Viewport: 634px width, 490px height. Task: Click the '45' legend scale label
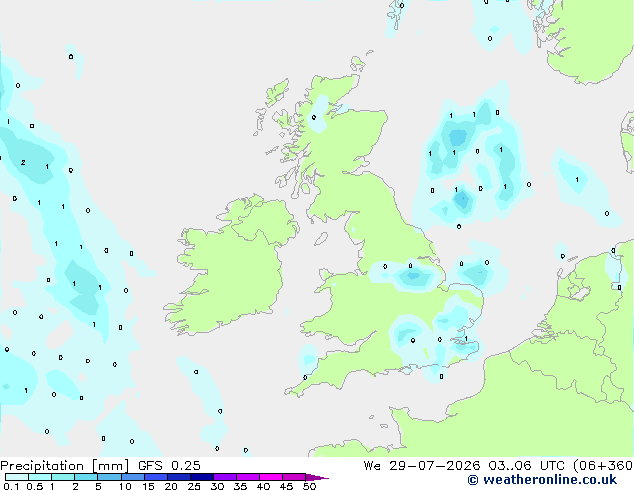click(x=286, y=486)
